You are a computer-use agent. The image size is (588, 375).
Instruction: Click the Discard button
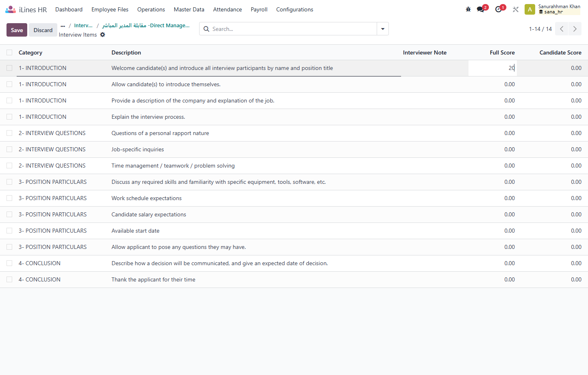click(43, 30)
